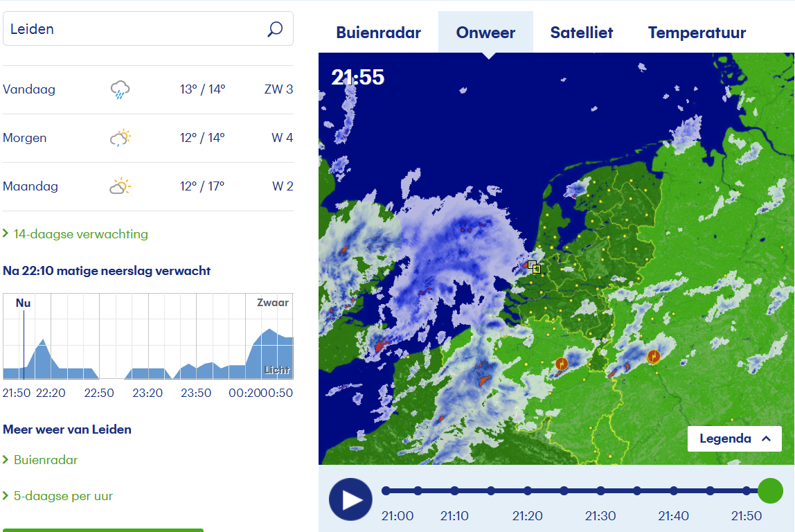Click the green timeline slider handle

tap(770, 491)
